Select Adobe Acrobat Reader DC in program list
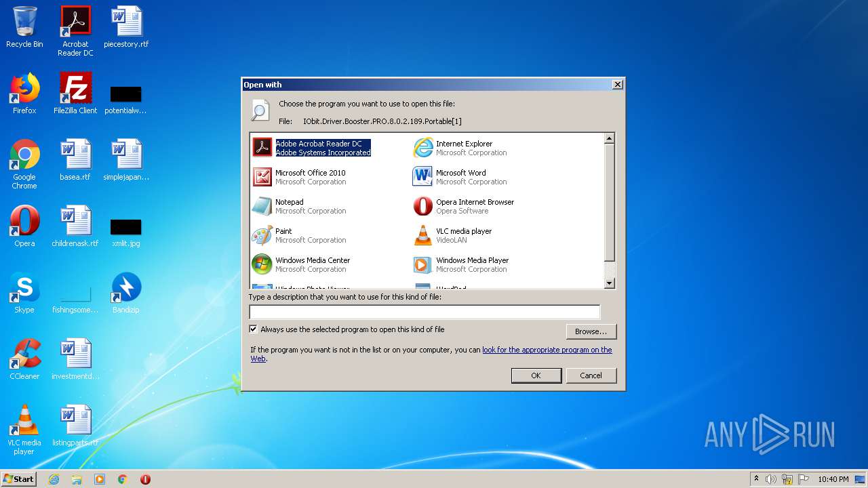The width and height of the screenshot is (868, 488). coord(312,148)
